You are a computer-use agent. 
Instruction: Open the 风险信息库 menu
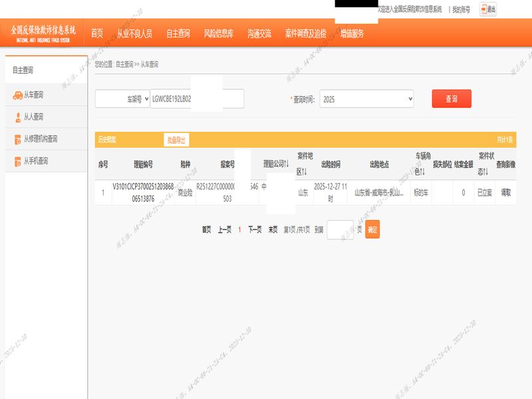tap(218, 33)
